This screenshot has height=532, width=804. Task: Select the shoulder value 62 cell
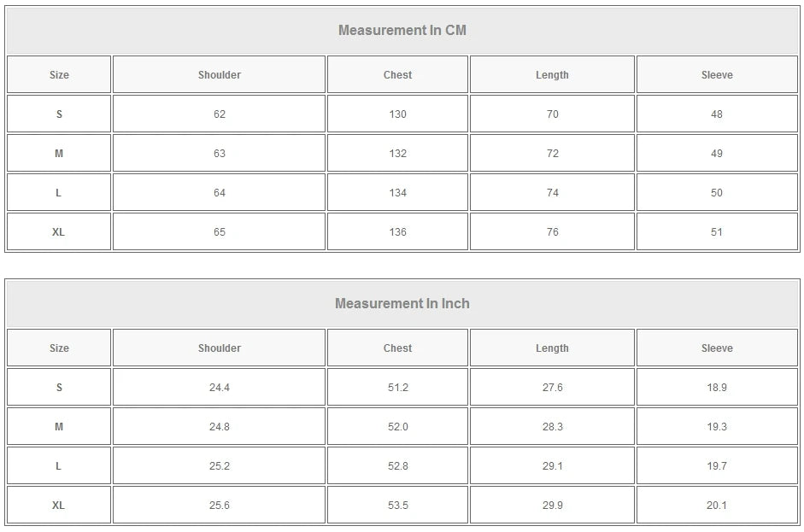220,114
